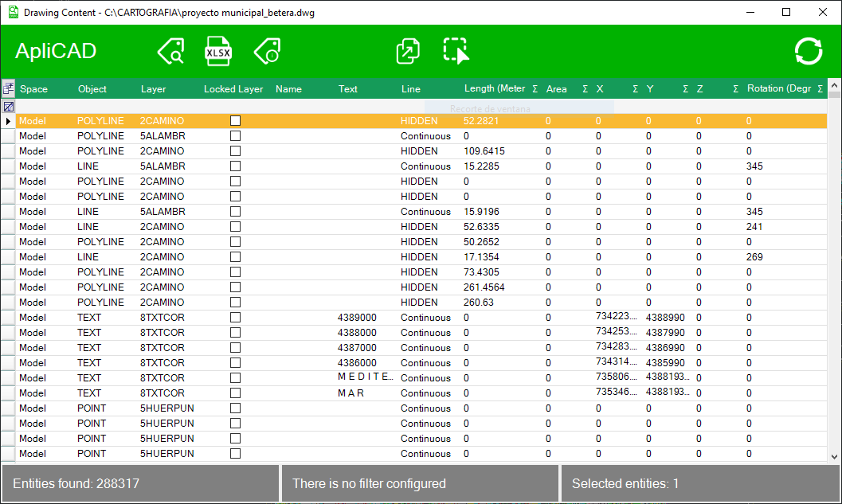Open the tag search tool
842x504 pixels.
click(x=170, y=51)
